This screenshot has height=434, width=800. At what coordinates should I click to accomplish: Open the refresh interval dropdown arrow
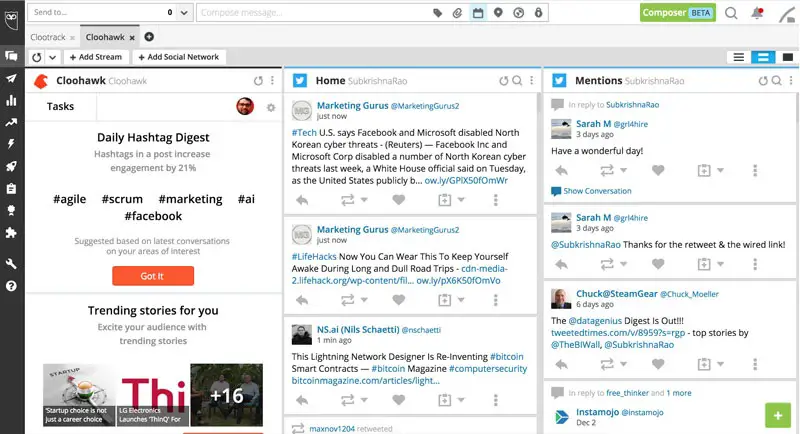pyautogui.click(x=52, y=57)
